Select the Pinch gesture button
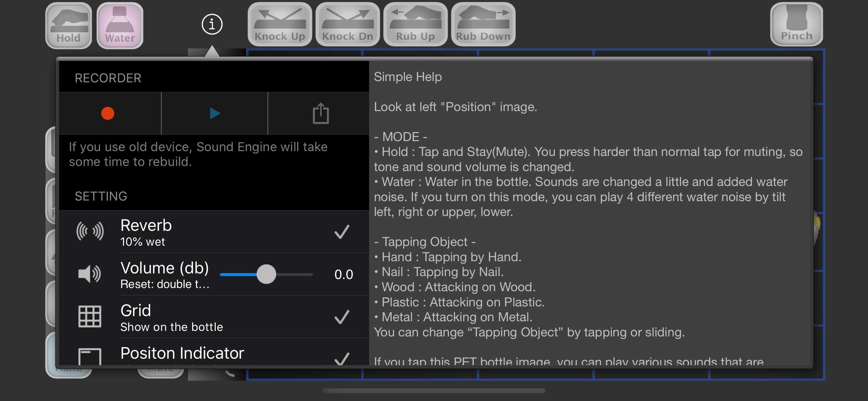Image resolution: width=868 pixels, height=401 pixels. point(797,24)
